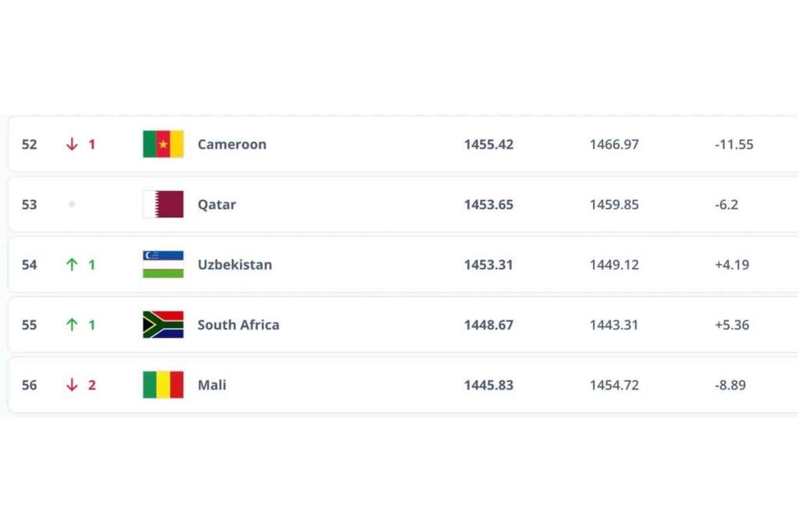This screenshot has height=532, width=798.
Task: Click the Cameroon flag icon
Action: tap(163, 144)
